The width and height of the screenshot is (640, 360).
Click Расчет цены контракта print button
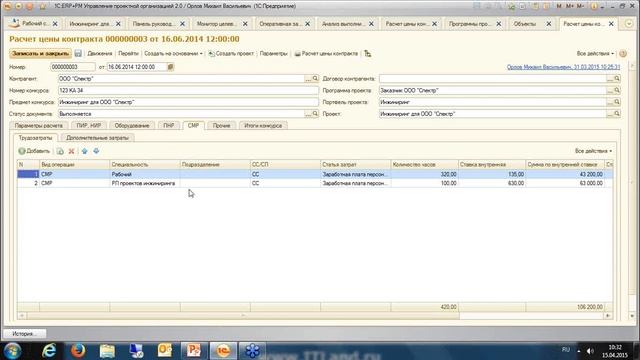click(x=326, y=53)
